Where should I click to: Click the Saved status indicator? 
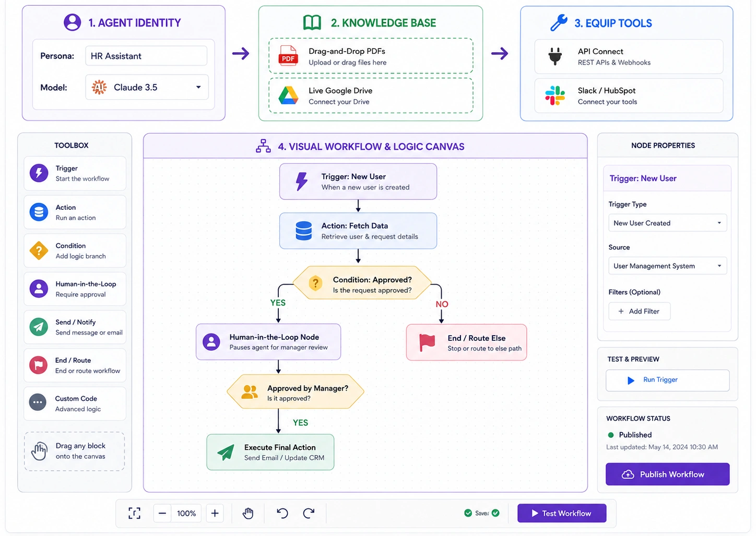(482, 513)
